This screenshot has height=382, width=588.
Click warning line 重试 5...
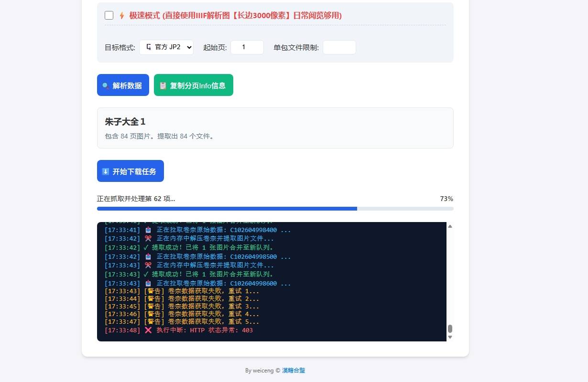click(x=182, y=322)
